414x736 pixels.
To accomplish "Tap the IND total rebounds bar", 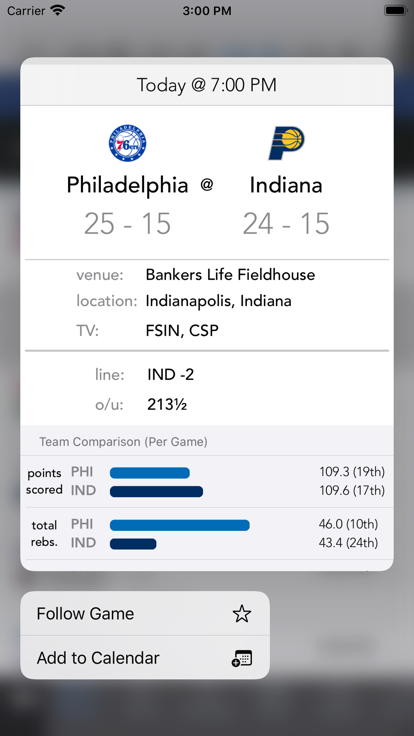I will pyautogui.click(x=133, y=544).
